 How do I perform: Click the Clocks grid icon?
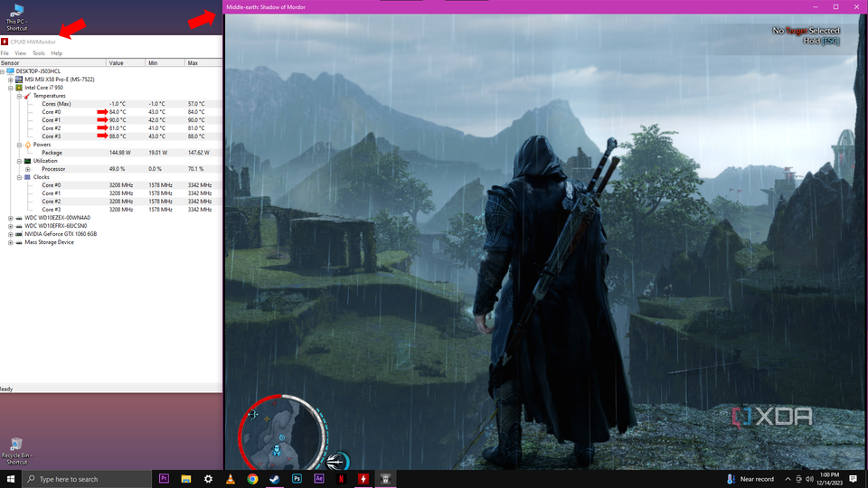28,178
